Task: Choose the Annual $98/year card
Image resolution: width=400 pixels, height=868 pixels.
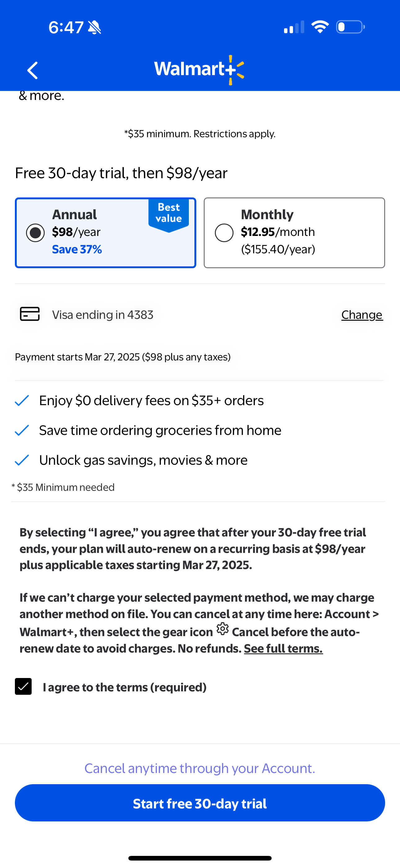Action: click(105, 233)
